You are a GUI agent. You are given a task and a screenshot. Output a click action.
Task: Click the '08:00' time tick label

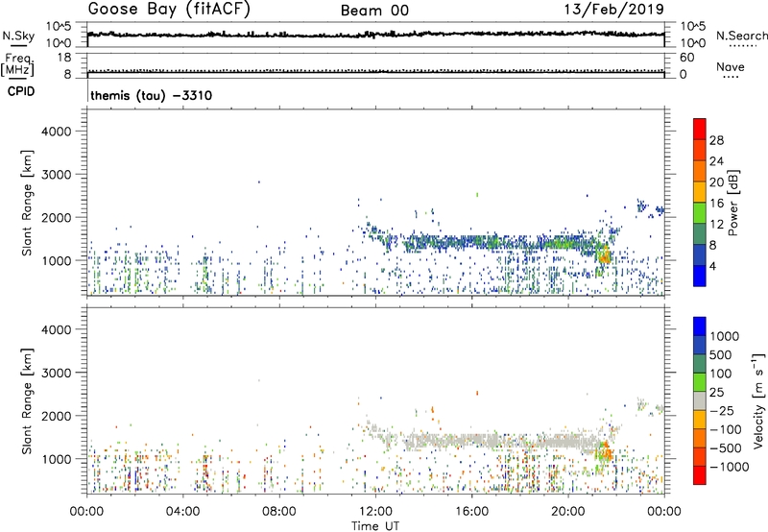click(x=279, y=512)
